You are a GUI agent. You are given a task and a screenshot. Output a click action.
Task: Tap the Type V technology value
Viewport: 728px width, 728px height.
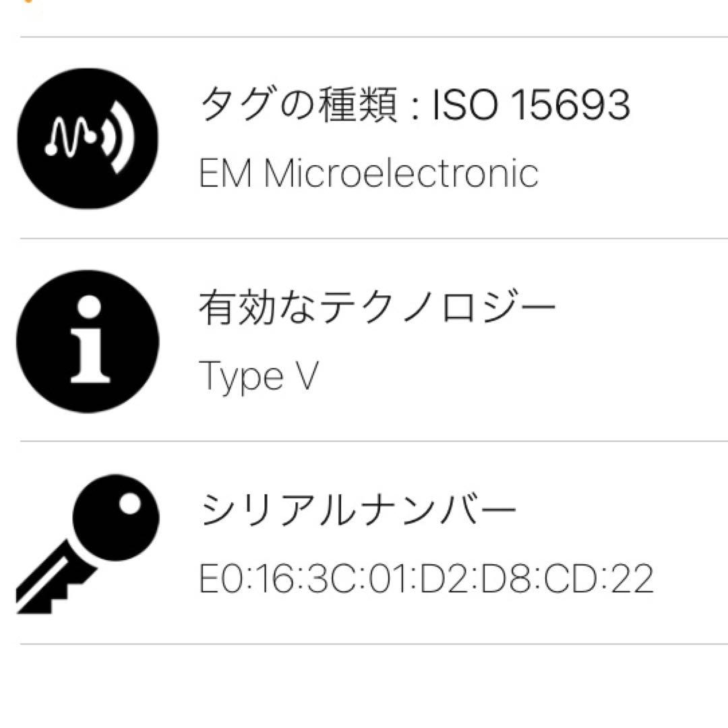257,376
